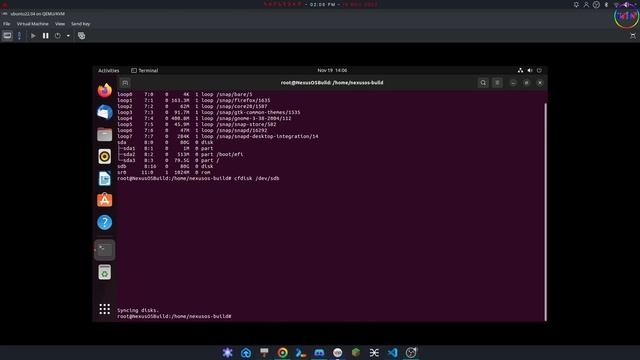Search in the terminal window
This screenshot has height=360, width=640.
[x=483, y=83]
